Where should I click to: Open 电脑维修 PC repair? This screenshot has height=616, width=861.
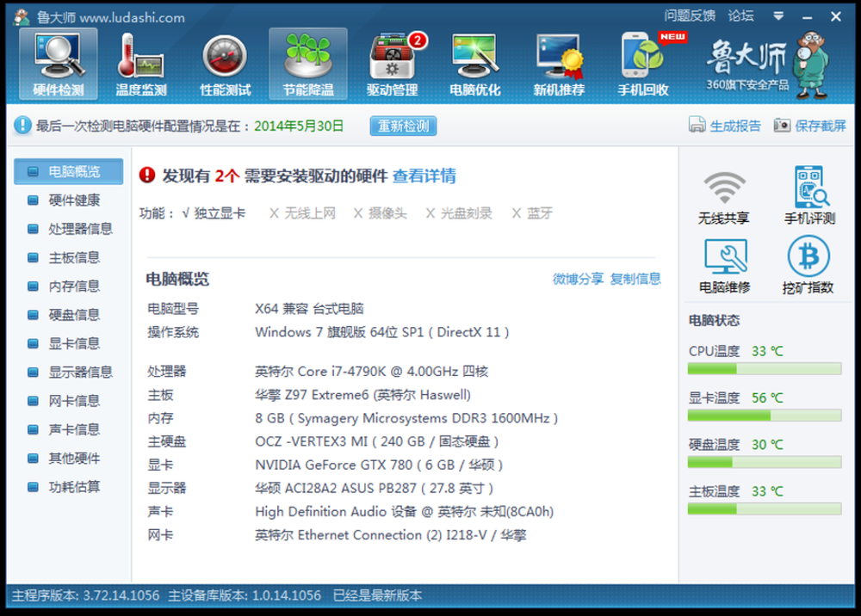coord(725,266)
